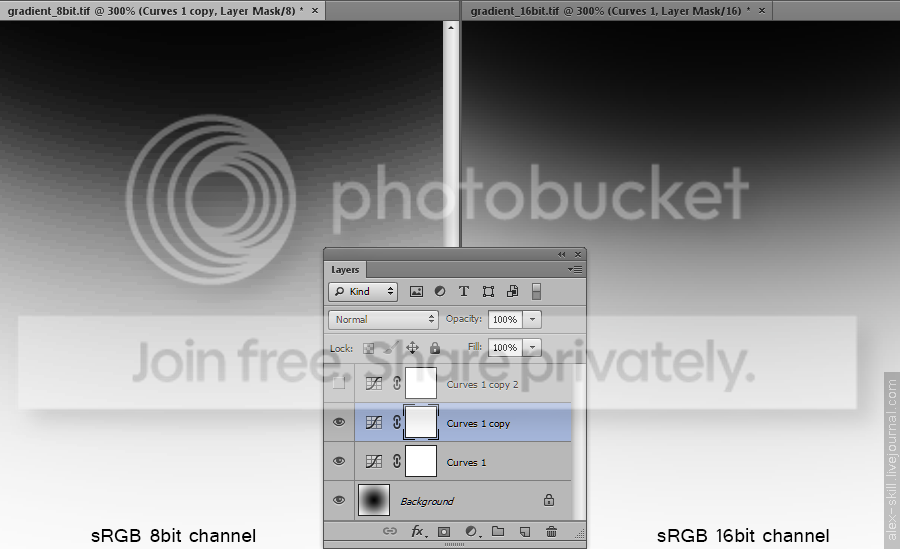Filter layers by adjustment layers icon
This screenshot has width=900, height=549.
pos(440,292)
